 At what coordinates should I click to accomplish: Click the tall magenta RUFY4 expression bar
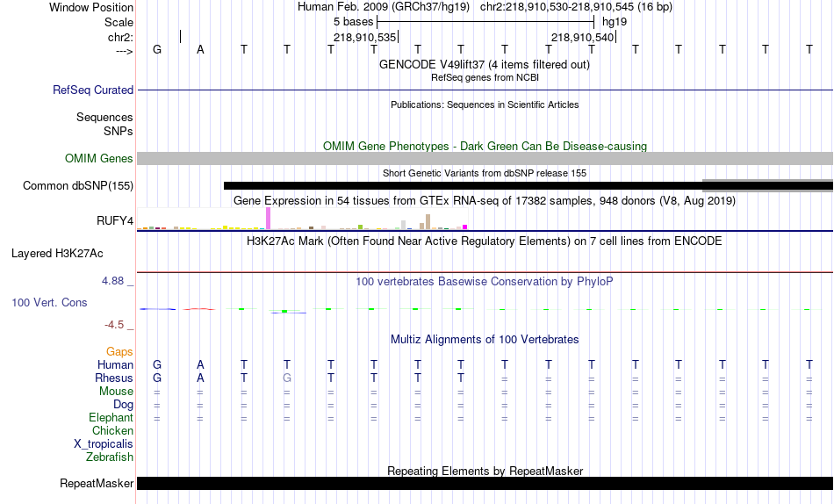tap(268, 219)
